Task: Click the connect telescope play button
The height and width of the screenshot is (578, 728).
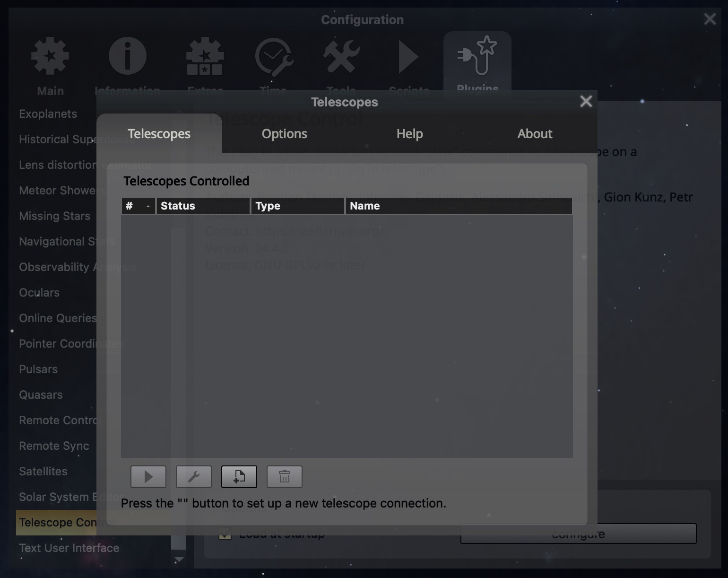Action: [x=148, y=477]
